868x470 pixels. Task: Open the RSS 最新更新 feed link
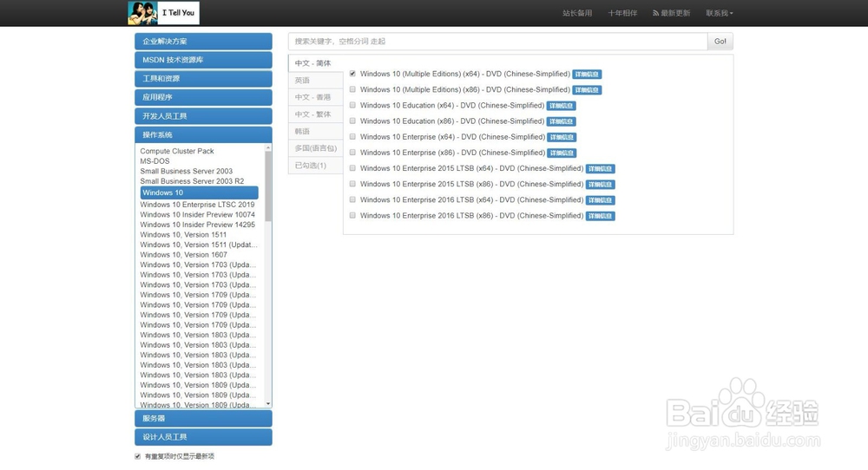(671, 13)
